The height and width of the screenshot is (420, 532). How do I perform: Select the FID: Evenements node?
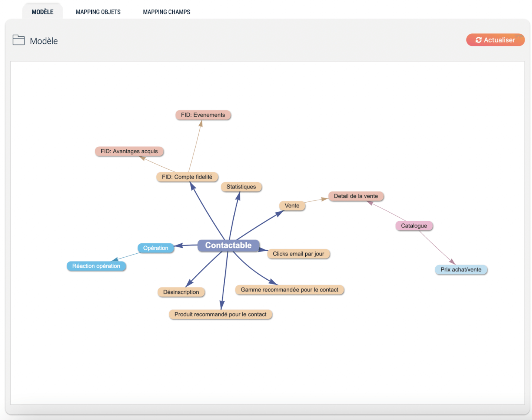tap(203, 115)
